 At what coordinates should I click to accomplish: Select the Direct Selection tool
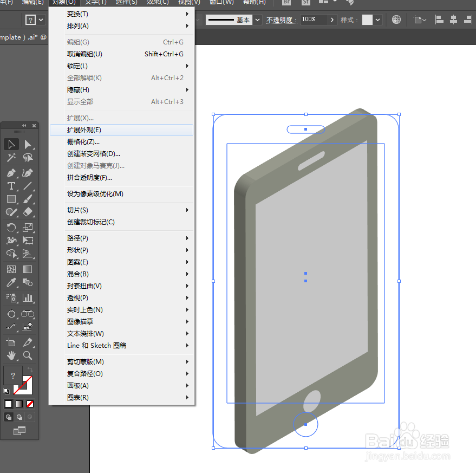28,144
